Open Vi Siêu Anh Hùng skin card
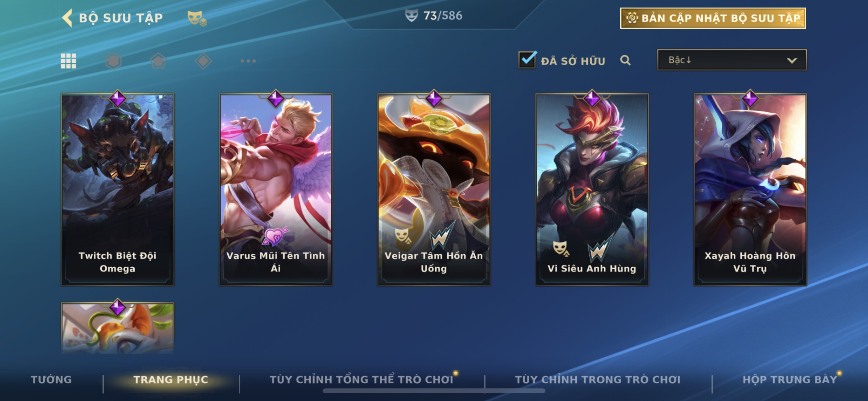868x401 pixels. click(592, 190)
